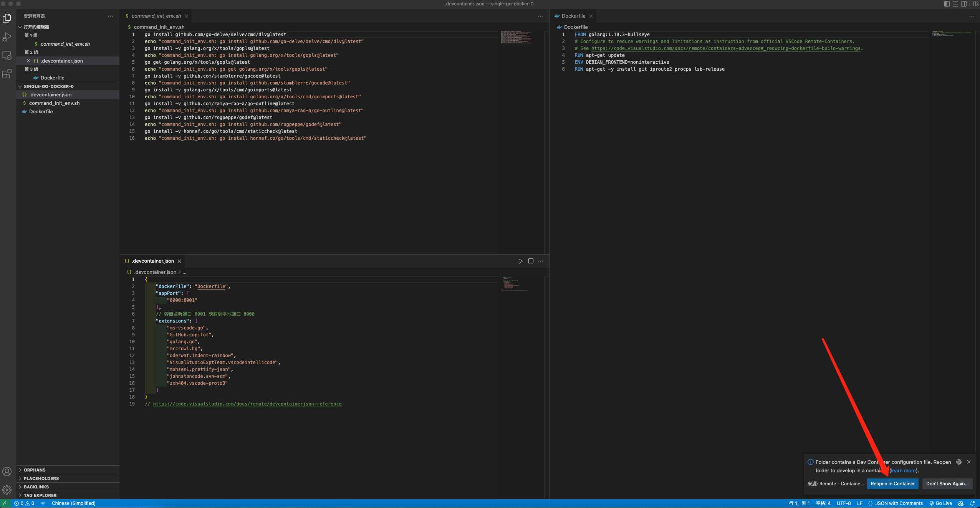Select the Run and Debug icon

(x=7, y=37)
